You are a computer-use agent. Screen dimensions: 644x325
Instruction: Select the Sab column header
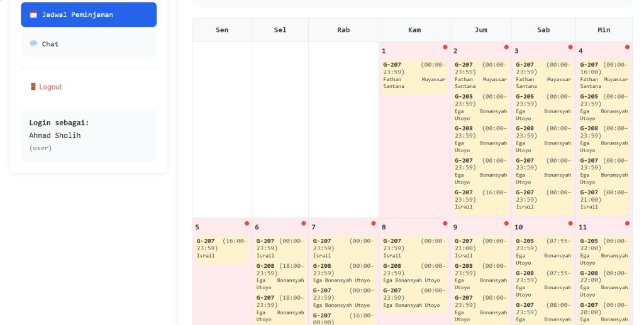click(x=543, y=30)
